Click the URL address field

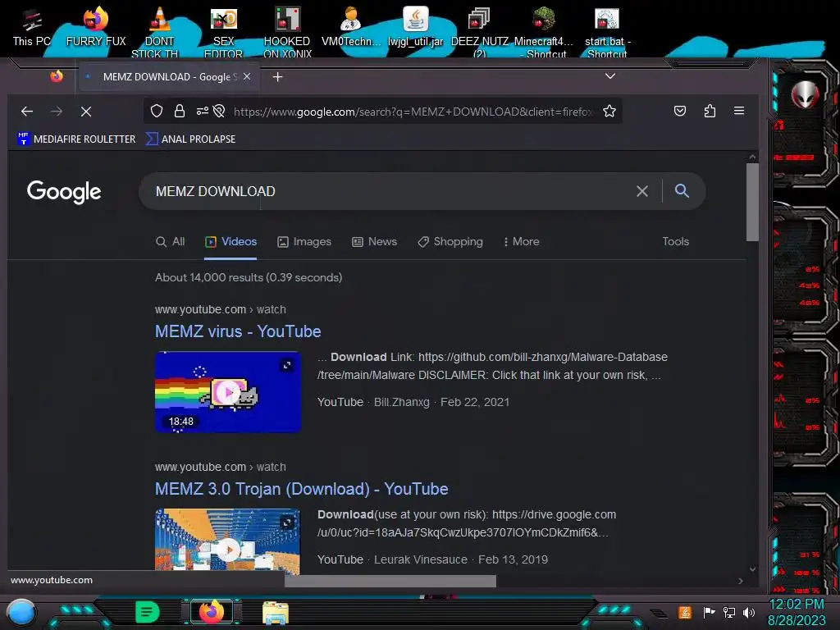[413, 112]
